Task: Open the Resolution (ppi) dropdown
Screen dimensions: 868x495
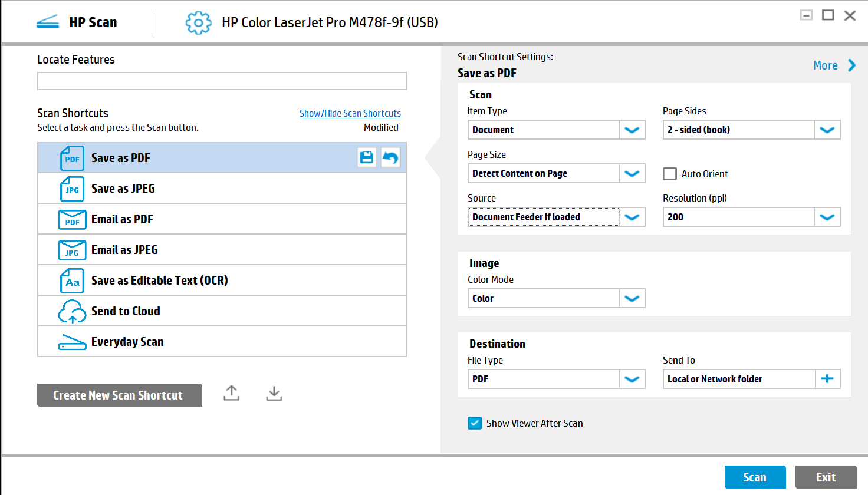Action: (x=827, y=217)
